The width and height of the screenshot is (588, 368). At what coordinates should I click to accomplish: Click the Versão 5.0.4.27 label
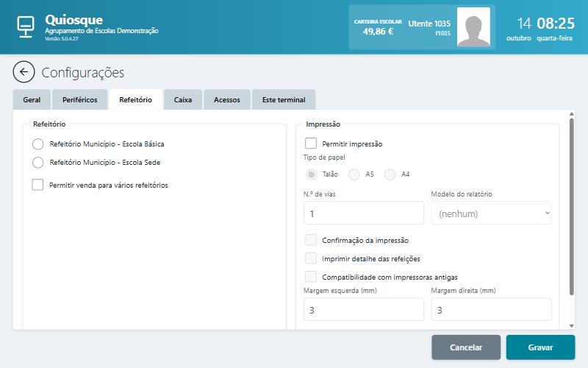pyautogui.click(x=62, y=39)
